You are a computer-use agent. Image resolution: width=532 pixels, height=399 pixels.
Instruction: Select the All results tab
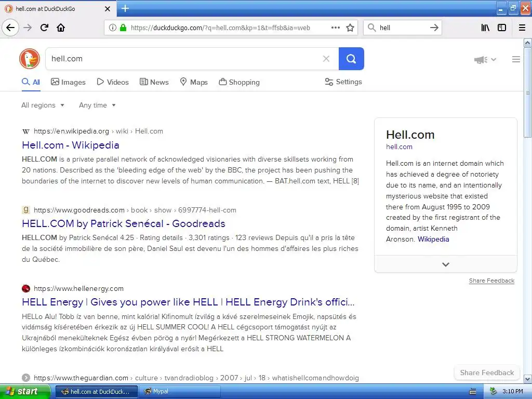click(x=31, y=82)
